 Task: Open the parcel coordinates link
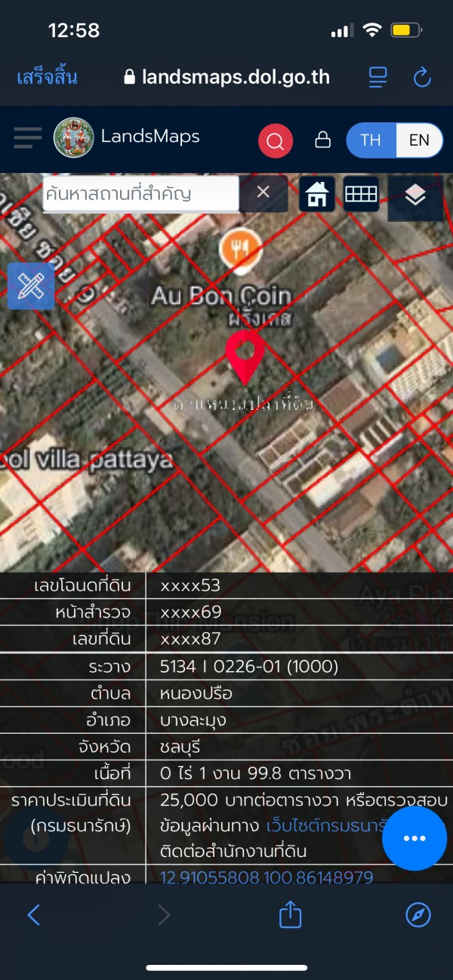(267, 877)
